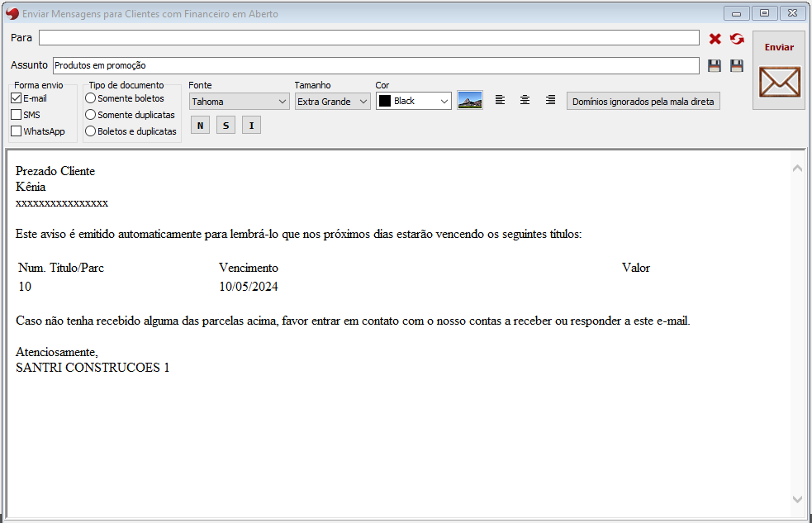Open the Fonte dropdown showing Tahoma
Viewport: 812px width, 523px height.
coord(238,102)
